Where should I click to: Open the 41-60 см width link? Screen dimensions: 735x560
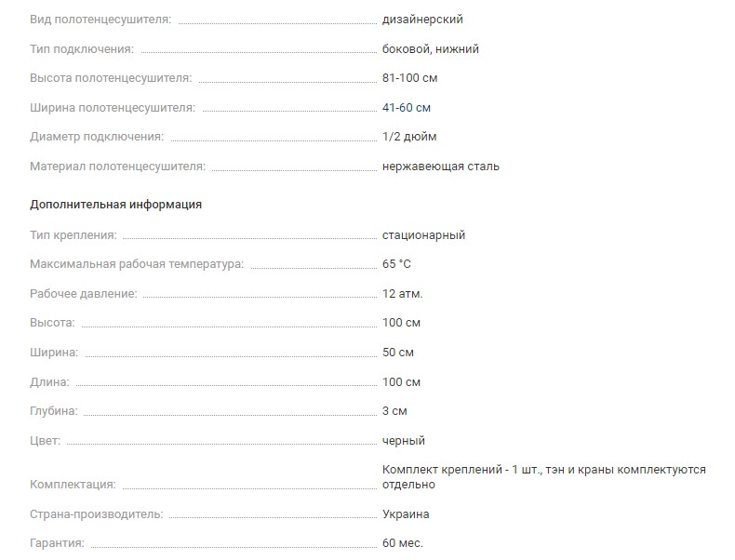pyautogui.click(x=406, y=108)
